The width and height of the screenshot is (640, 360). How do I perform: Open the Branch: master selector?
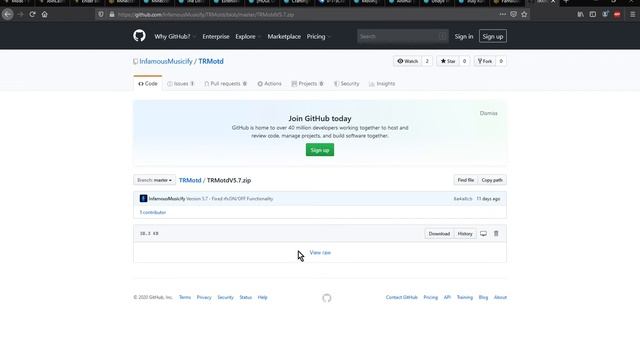click(154, 180)
